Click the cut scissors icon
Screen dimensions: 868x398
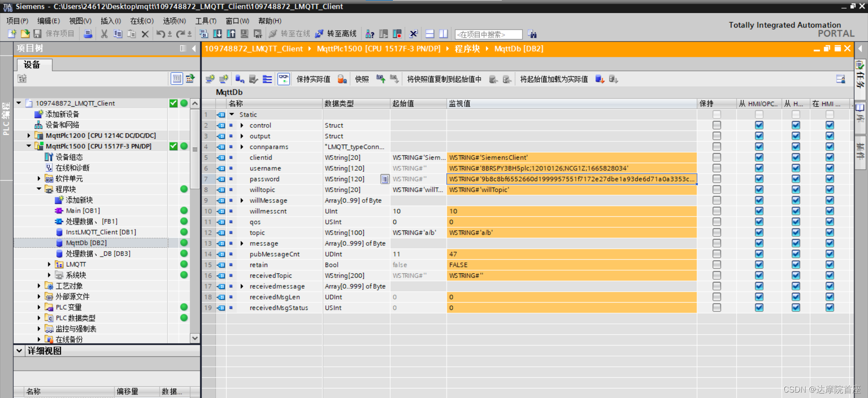point(104,34)
